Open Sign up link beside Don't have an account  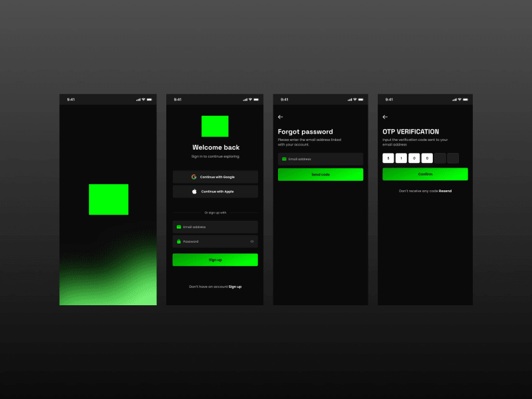click(235, 287)
